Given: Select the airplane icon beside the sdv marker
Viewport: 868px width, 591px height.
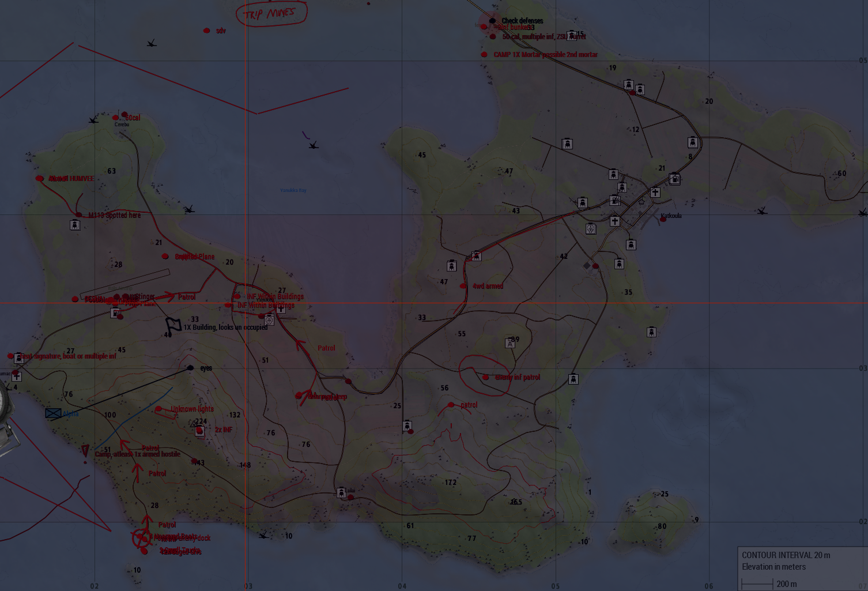Looking at the screenshot, I should tap(152, 43).
